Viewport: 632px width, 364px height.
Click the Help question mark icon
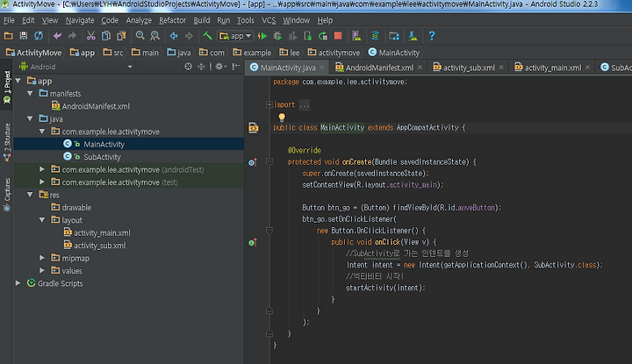(432, 36)
